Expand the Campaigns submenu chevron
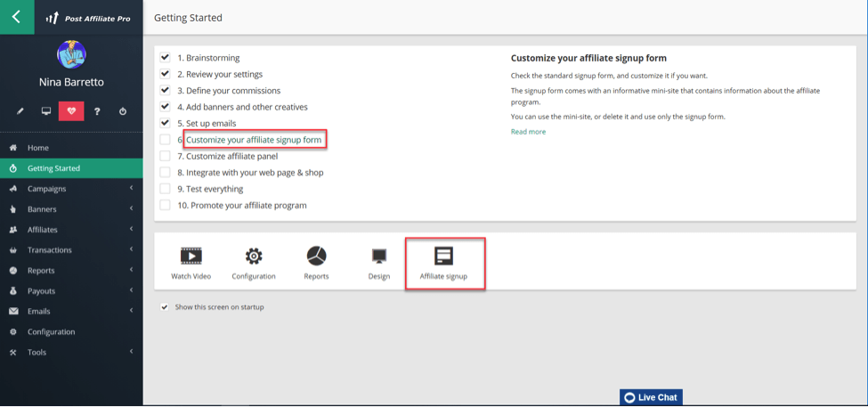 coord(132,188)
